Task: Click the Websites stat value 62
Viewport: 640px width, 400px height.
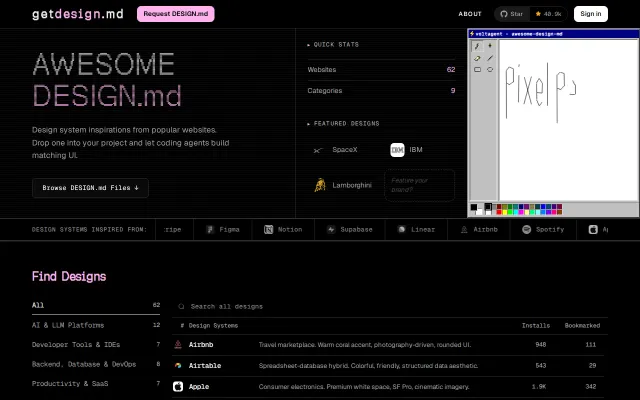Action: coord(451,69)
